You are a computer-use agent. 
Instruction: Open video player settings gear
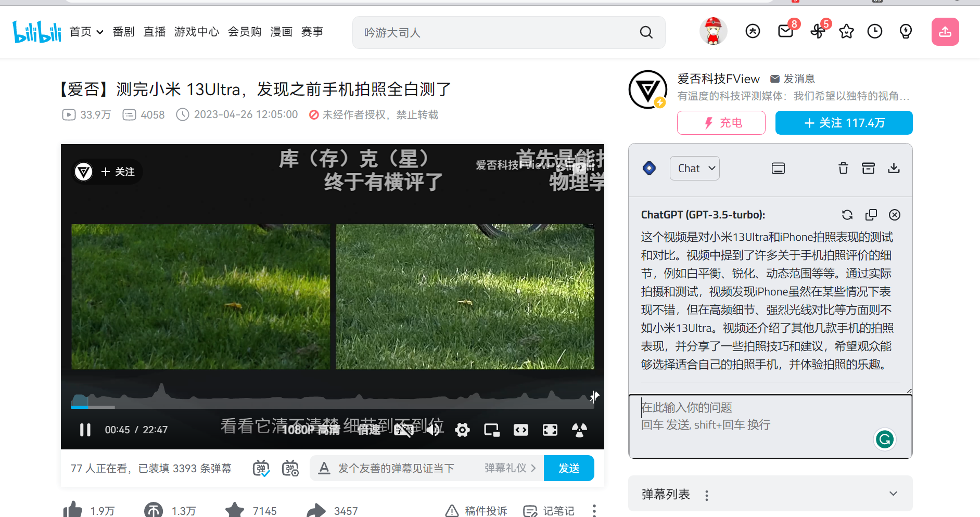(462, 430)
